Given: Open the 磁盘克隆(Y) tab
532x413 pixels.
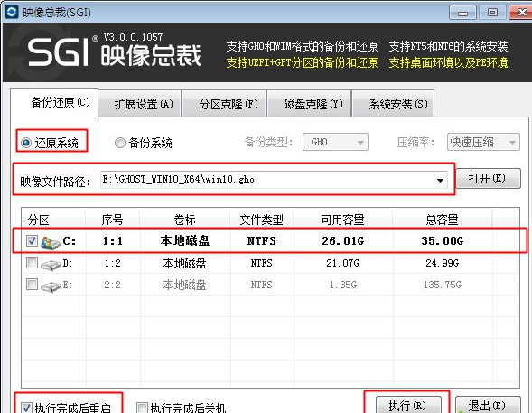Looking at the screenshot, I should click(309, 104).
